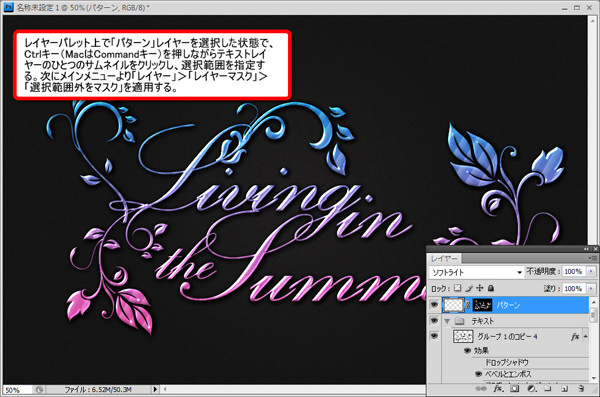Create a new layer

(x=564, y=389)
